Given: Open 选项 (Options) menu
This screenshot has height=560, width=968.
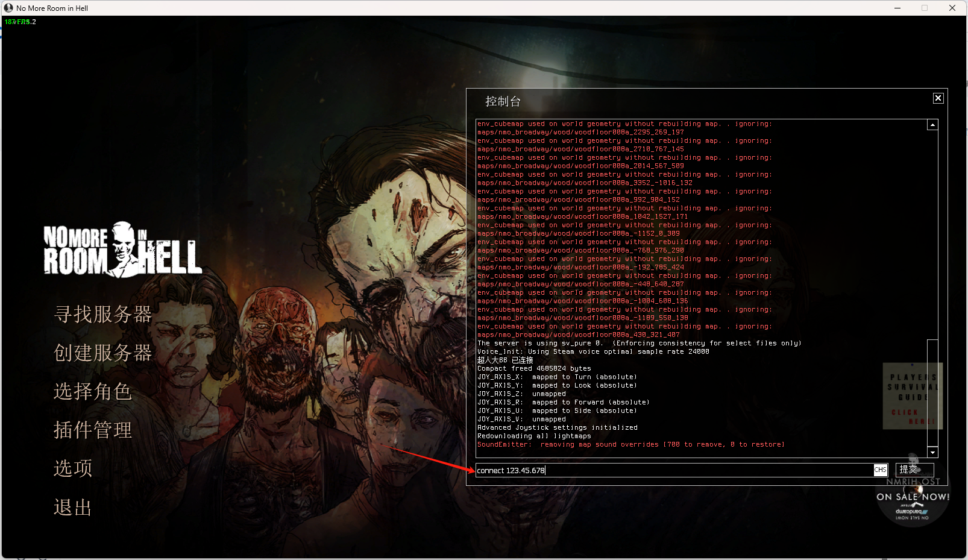Looking at the screenshot, I should pyautogui.click(x=73, y=468).
